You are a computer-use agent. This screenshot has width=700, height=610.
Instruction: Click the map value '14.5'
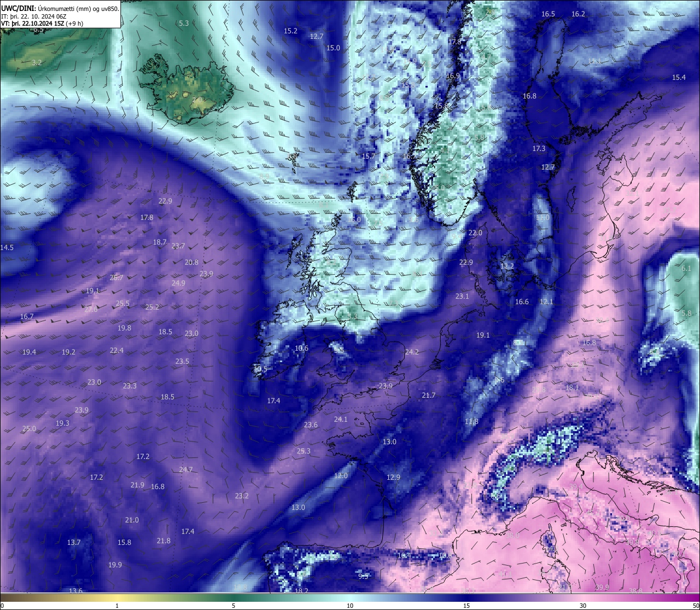7,247
